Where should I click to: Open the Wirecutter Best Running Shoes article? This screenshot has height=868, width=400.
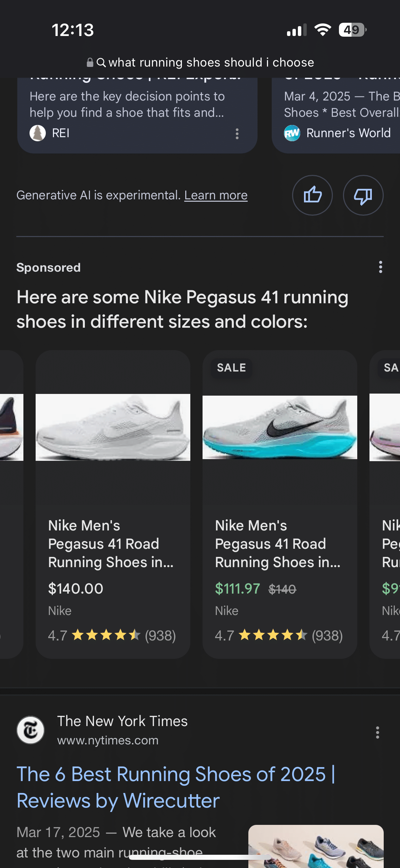coord(176,787)
